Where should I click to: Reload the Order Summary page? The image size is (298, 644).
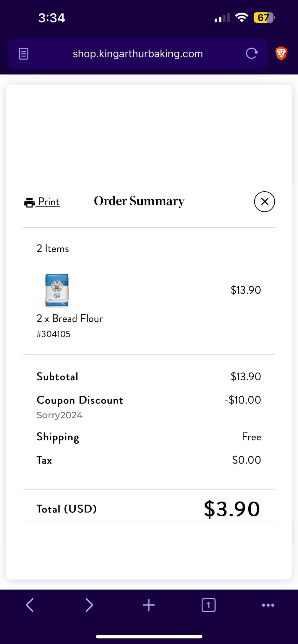point(252,53)
